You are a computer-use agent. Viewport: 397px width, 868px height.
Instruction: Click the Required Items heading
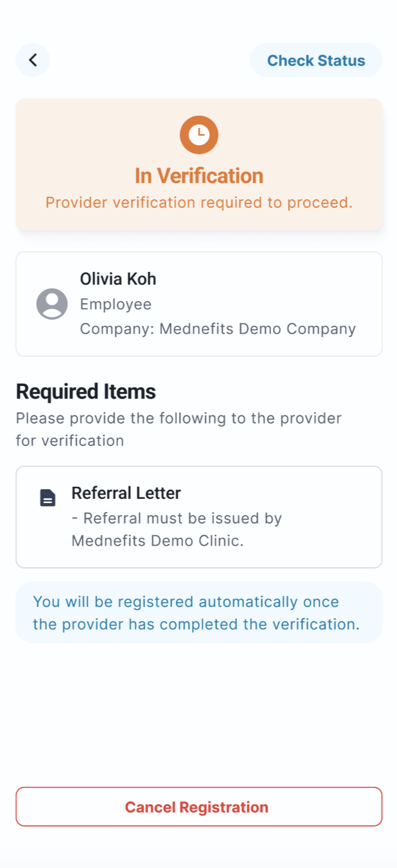(86, 391)
